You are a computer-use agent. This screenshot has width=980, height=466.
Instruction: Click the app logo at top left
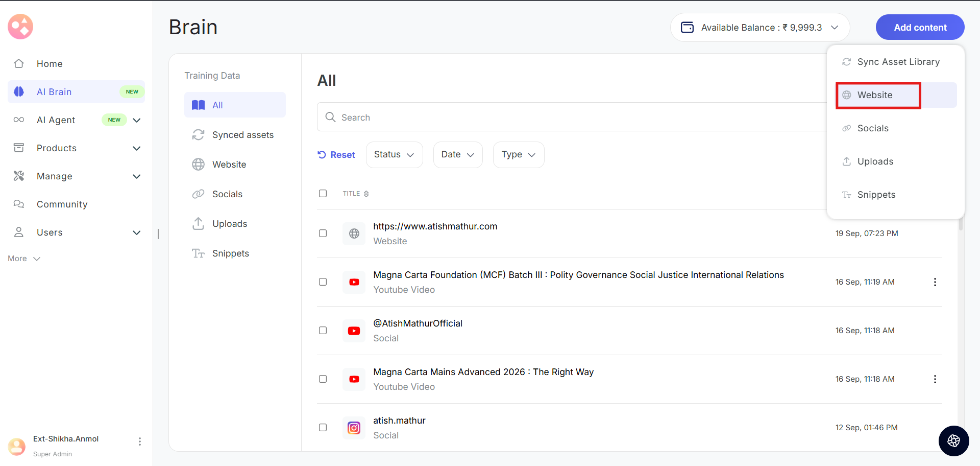click(20, 27)
